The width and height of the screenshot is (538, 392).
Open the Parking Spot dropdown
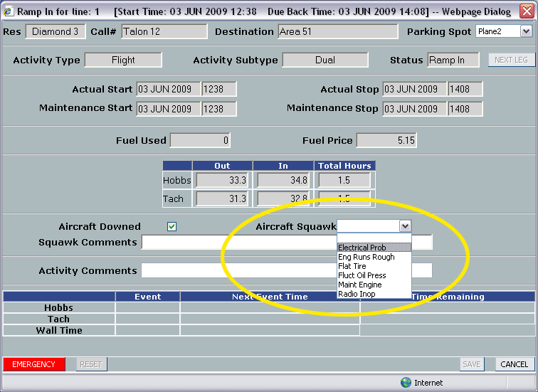(x=526, y=31)
